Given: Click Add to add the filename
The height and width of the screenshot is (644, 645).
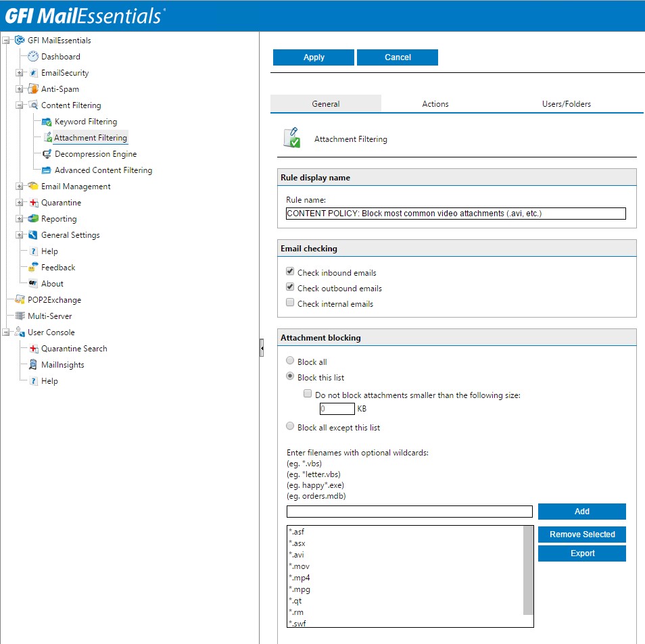Looking at the screenshot, I should point(582,511).
